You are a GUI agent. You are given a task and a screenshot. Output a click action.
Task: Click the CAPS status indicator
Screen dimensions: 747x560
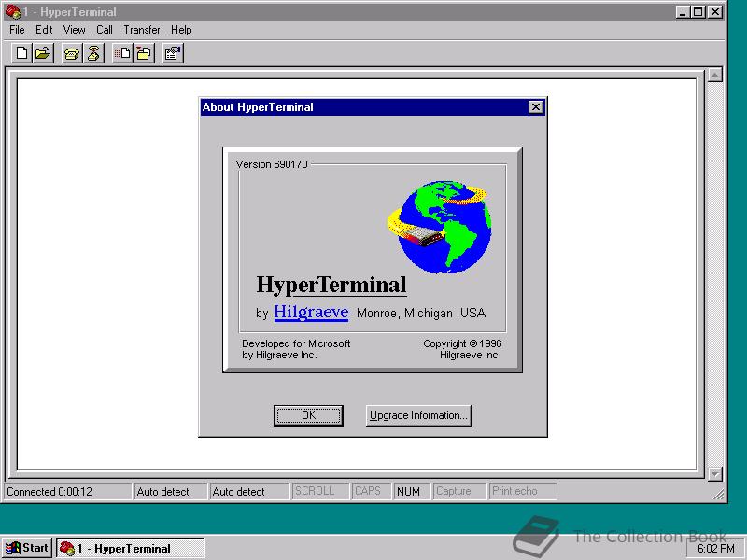(x=371, y=492)
